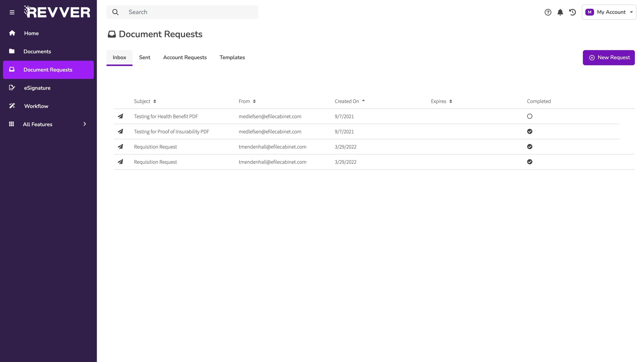Image resolution: width=644 pixels, height=362 pixels.
Task: Open the Account Requests tab
Action: point(185,57)
